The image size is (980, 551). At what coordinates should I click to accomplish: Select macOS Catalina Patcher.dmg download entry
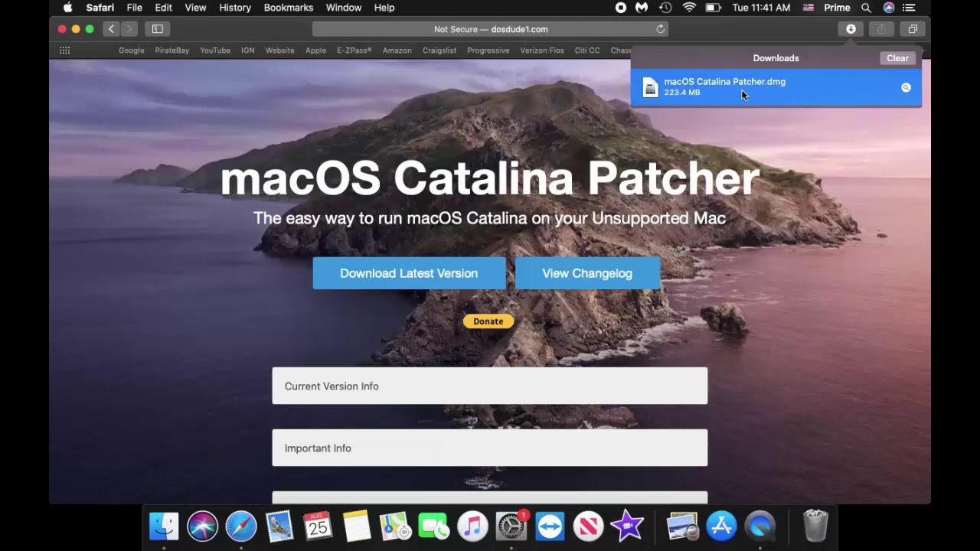point(776,86)
